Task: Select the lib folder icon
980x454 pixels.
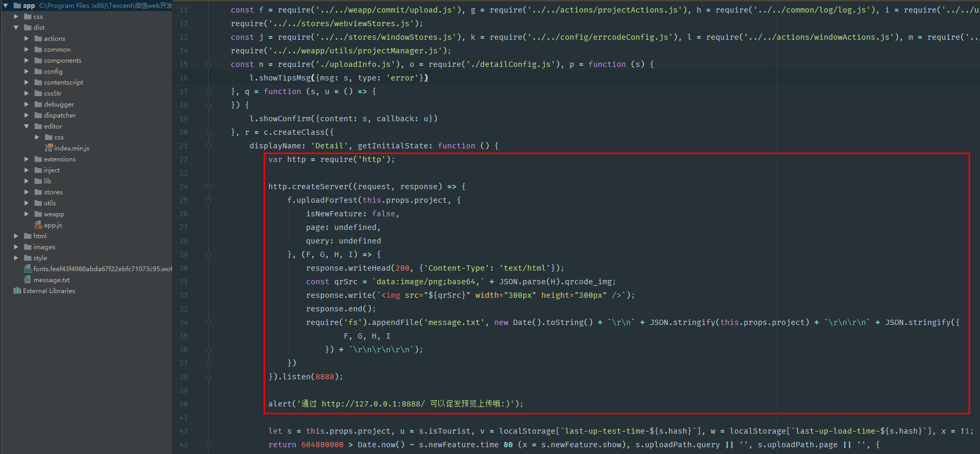Action: coord(38,181)
